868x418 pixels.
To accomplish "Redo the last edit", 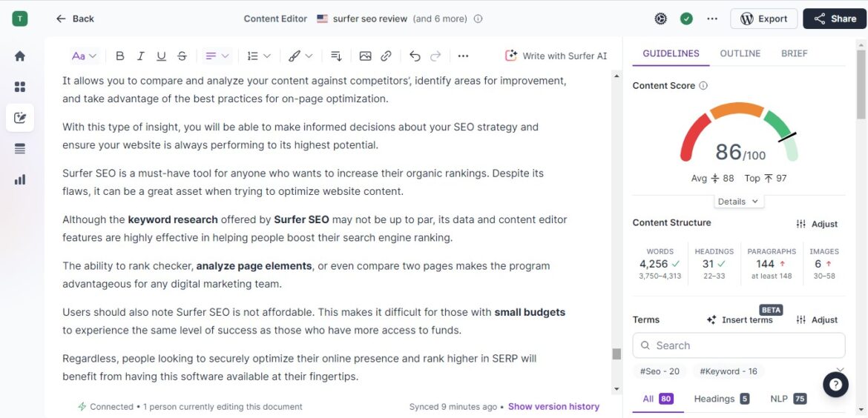I will [435, 56].
